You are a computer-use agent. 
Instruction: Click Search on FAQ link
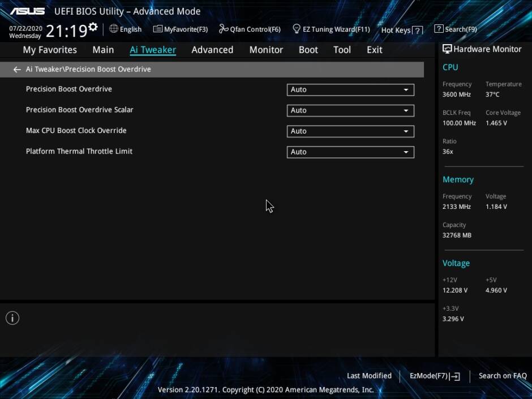click(503, 376)
